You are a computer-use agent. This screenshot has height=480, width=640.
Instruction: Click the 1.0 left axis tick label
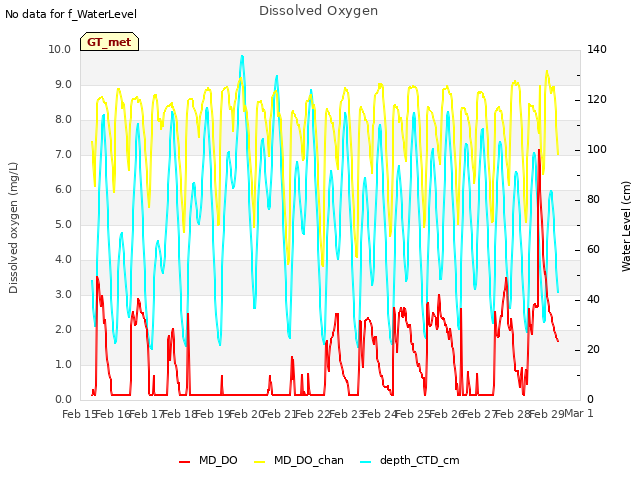click(x=63, y=364)
